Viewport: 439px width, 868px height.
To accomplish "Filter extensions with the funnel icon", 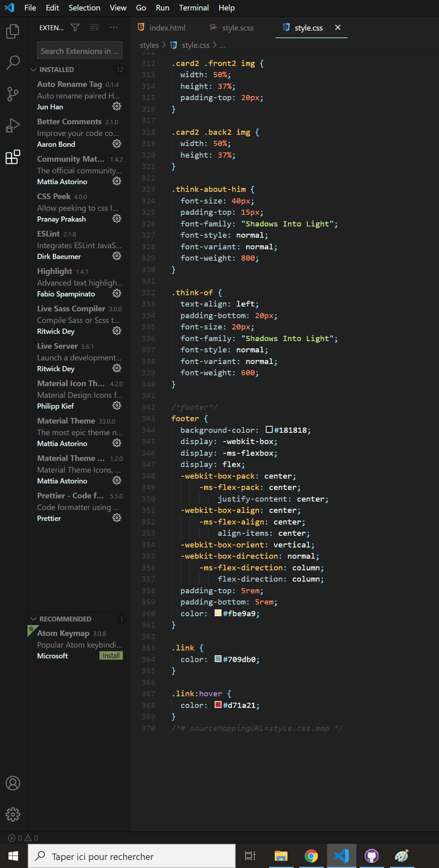I will click(x=75, y=28).
